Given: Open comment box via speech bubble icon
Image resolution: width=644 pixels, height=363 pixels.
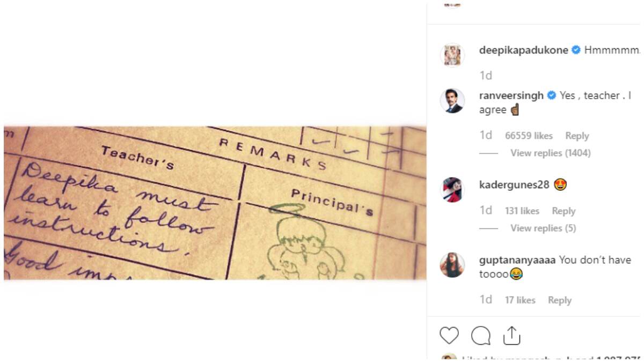Looking at the screenshot, I should tap(481, 336).
